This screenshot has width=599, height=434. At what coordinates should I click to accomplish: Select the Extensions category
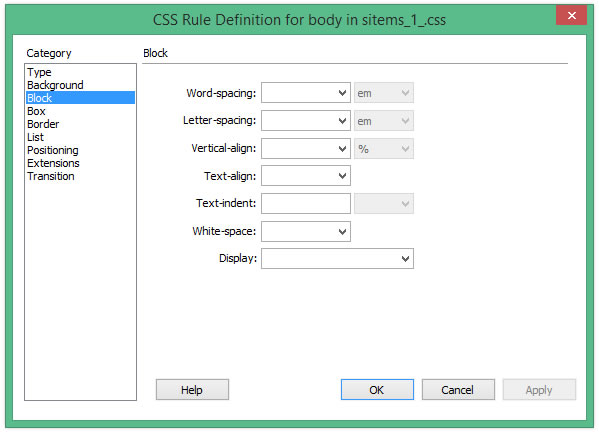[53, 163]
